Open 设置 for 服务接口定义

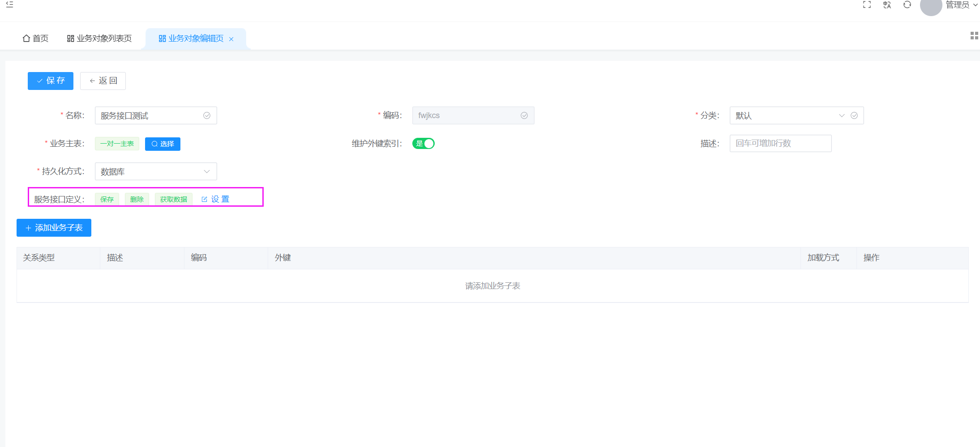(x=215, y=199)
